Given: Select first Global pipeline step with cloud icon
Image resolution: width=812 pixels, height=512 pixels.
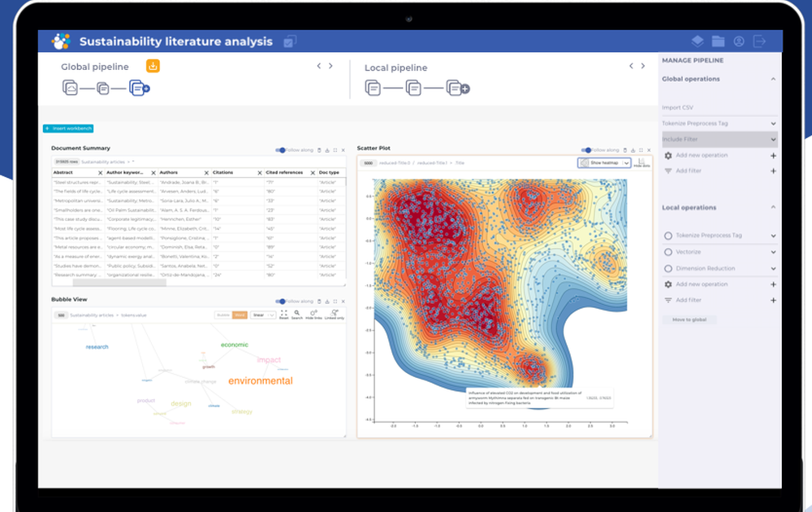Looking at the screenshot, I should [x=70, y=88].
